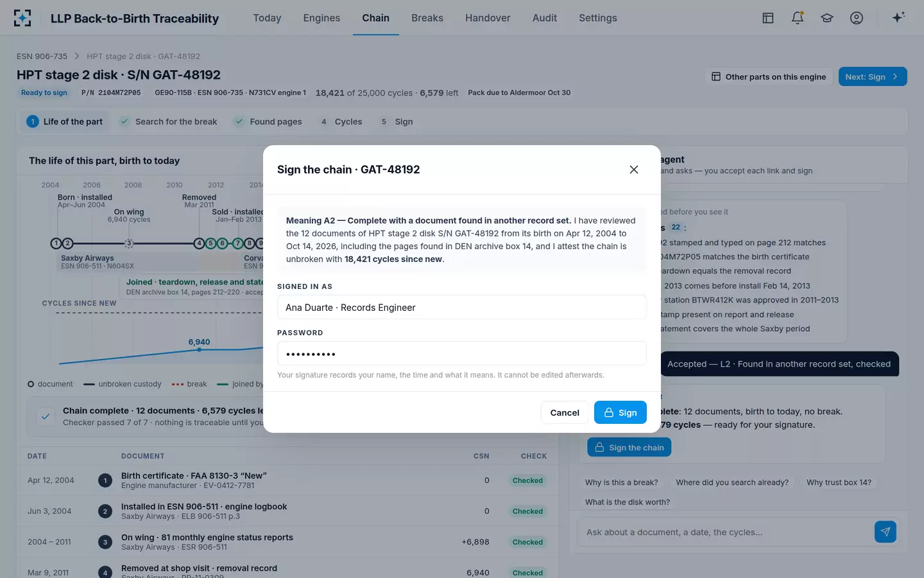This screenshot has width=924, height=578.
Task: Open Removed at shop visit removal record
Action: (199, 568)
